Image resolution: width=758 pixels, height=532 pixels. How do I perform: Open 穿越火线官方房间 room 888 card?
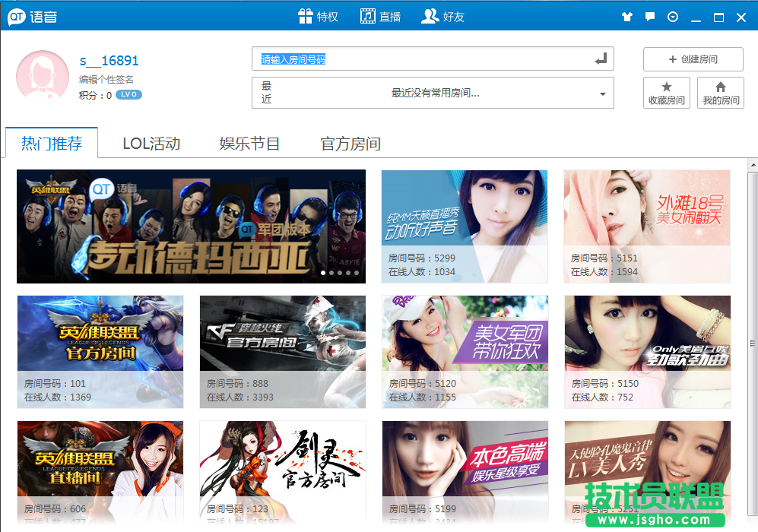pyautogui.click(x=282, y=352)
